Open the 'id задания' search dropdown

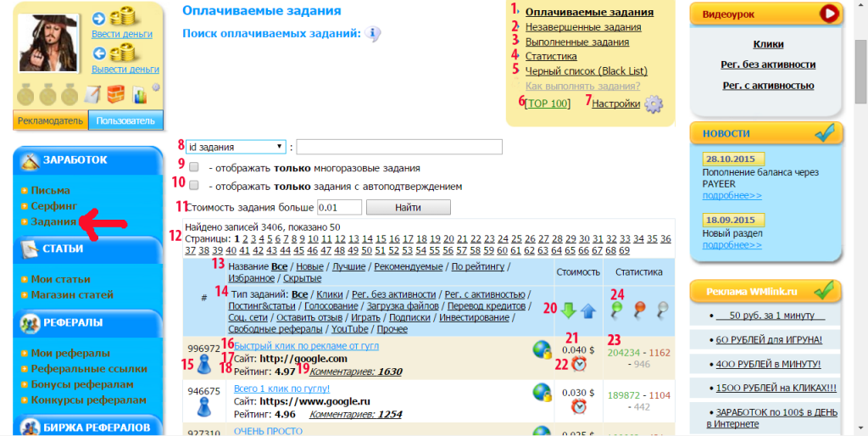[x=236, y=147]
